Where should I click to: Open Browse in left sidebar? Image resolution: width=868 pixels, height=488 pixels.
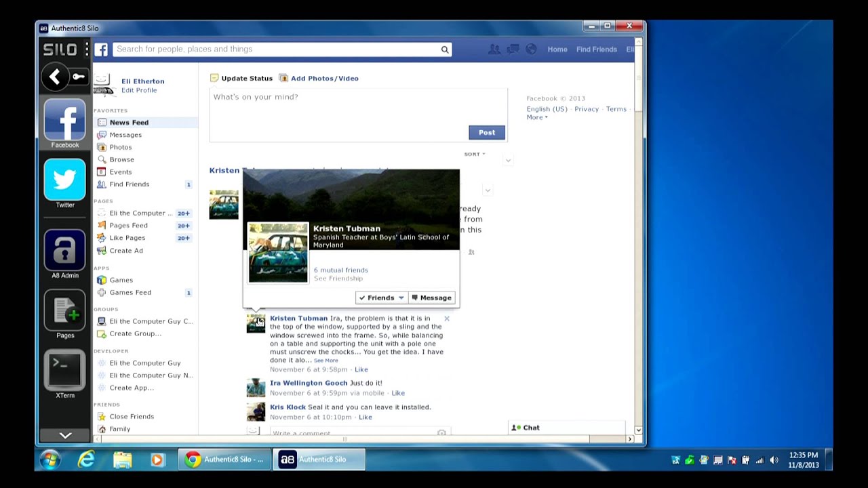[x=122, y=160]
